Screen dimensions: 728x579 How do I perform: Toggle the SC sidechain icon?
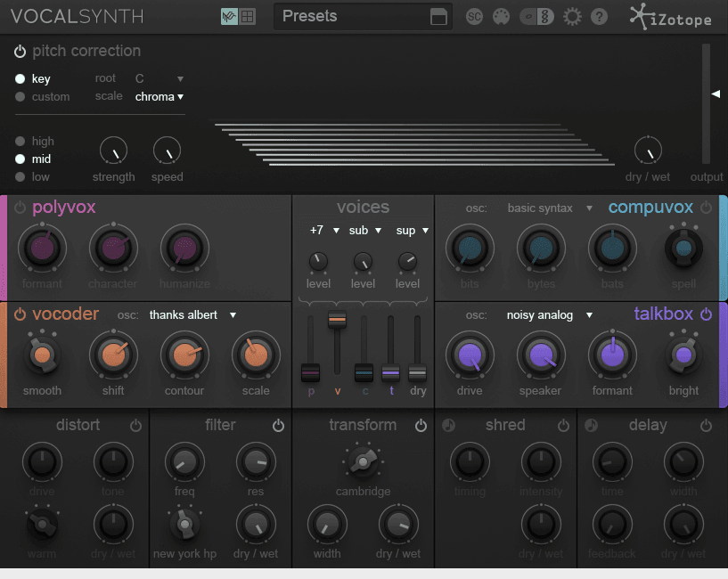click(474, 17)
